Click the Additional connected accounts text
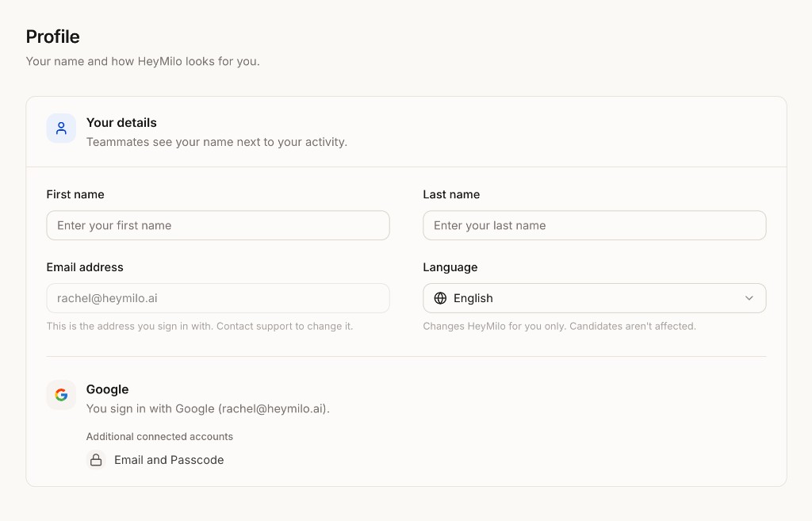The width and height of the screenshot is (812, 521). pos(159,437)
